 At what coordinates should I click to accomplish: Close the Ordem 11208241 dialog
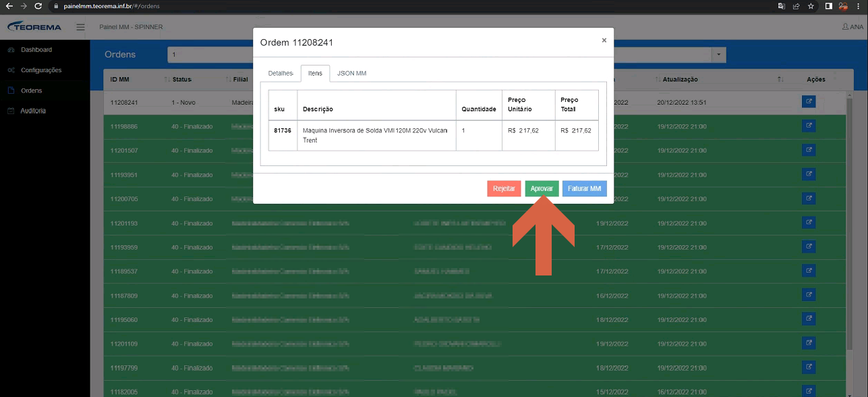pyautogui.click(x=604, y=41)
